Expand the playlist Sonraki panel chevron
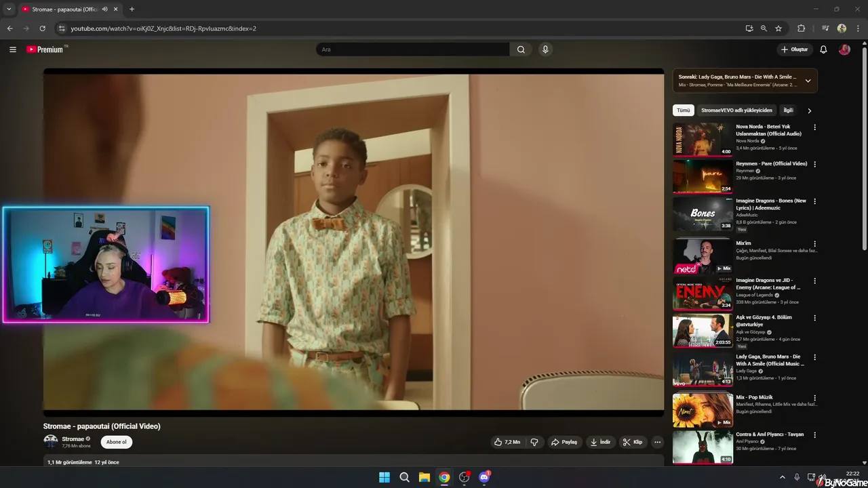This screenshot has height=488, width=868. tap(808, 81)
